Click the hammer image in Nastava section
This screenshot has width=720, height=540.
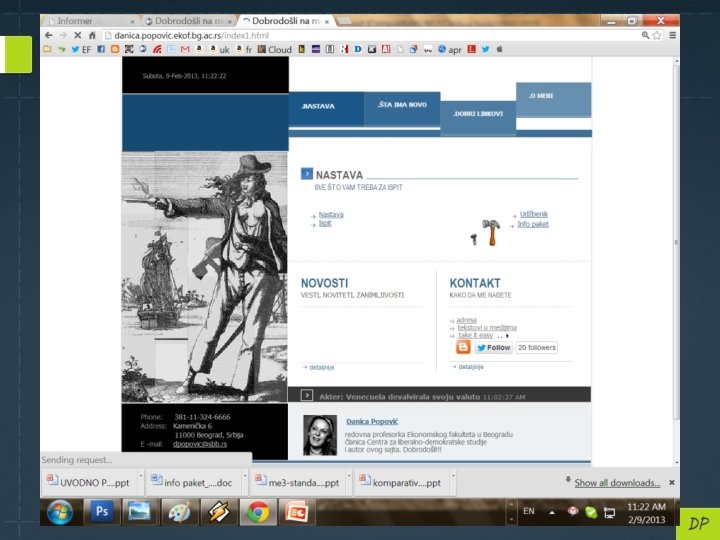point(491,232)
